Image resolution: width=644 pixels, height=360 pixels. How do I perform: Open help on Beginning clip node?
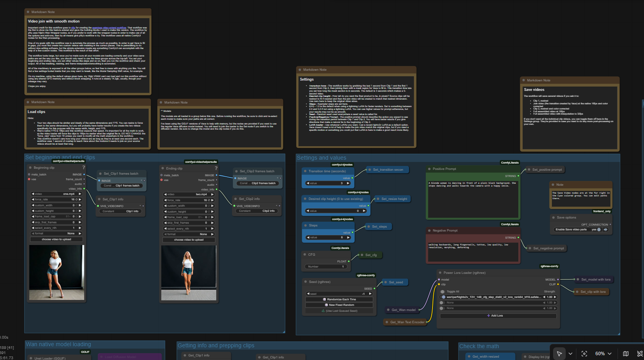tap(83, 168)
